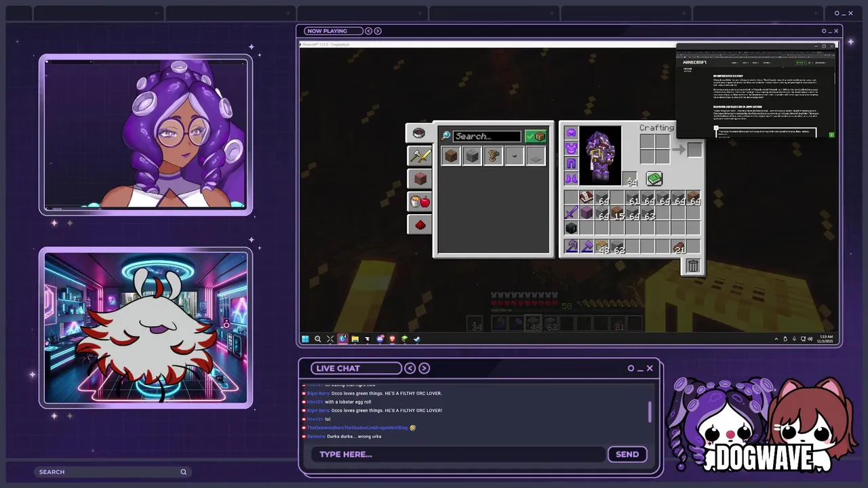Select the gray stone block recipe
The height and width of the screenshot is (488, 868).
click(472, 157)
